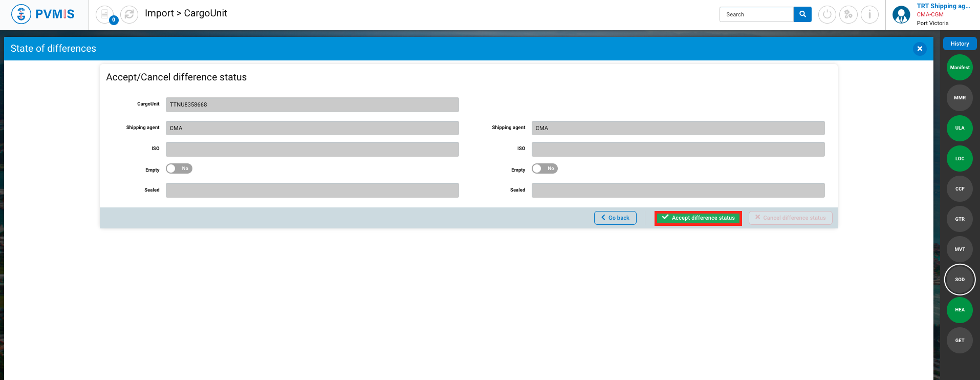Viewport: 980px width, 380px height.
Task: Click the CargoUnit field TTNU8358668
Action: coord(312,104)
